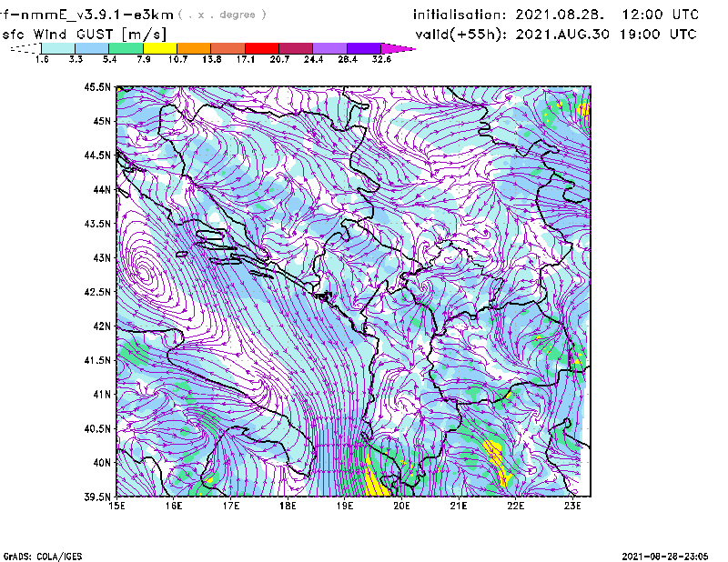
Task: Click the 'GrADS: COLA/IGES' credit text
Action: (x=42, y=557)
